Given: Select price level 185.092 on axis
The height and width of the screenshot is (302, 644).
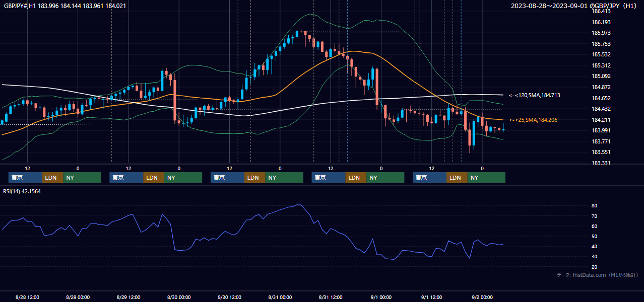Looking at the screenshot, I should pos(601,76).
